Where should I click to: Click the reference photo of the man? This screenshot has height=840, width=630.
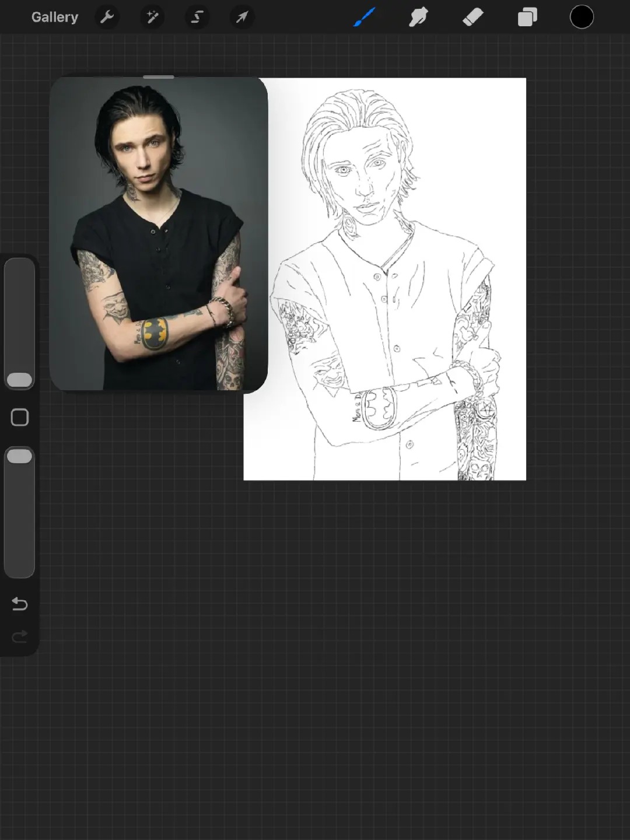coord(159,235)
